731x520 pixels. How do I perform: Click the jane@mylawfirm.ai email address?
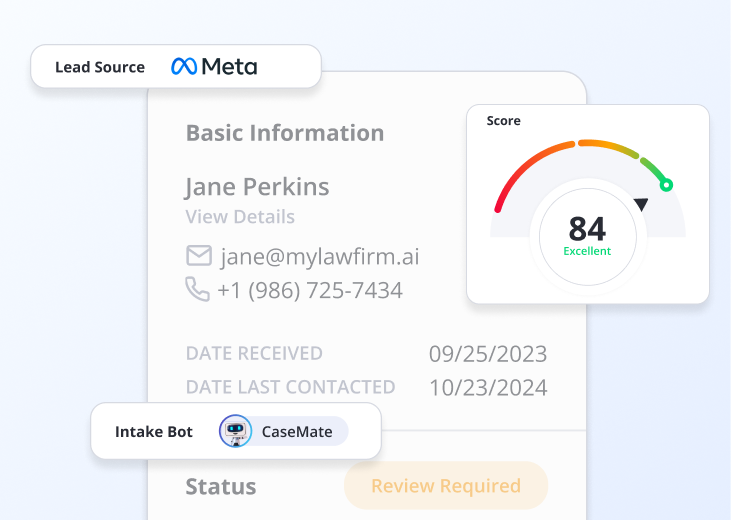320,257
